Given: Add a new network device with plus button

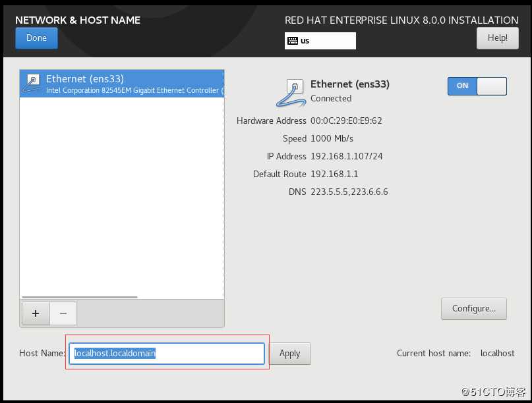Looking at the screenshot, I should [36, 313].
